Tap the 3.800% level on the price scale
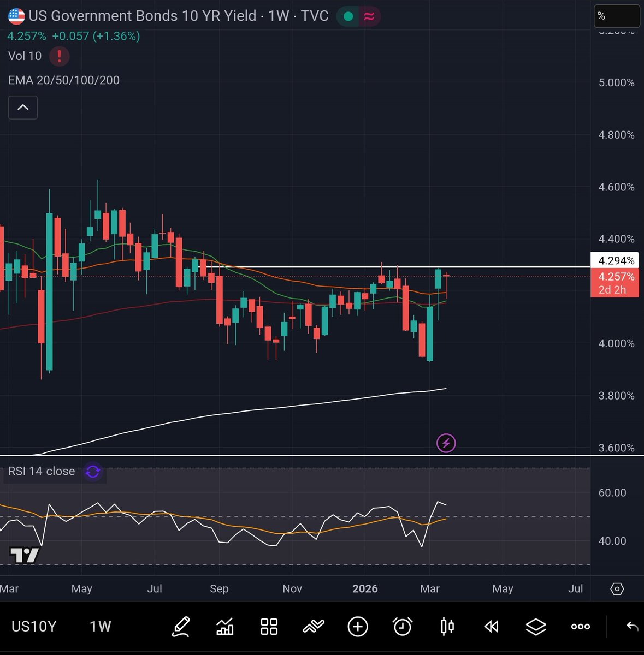Viewport: 644px width, 655px height. pos(616,396)
